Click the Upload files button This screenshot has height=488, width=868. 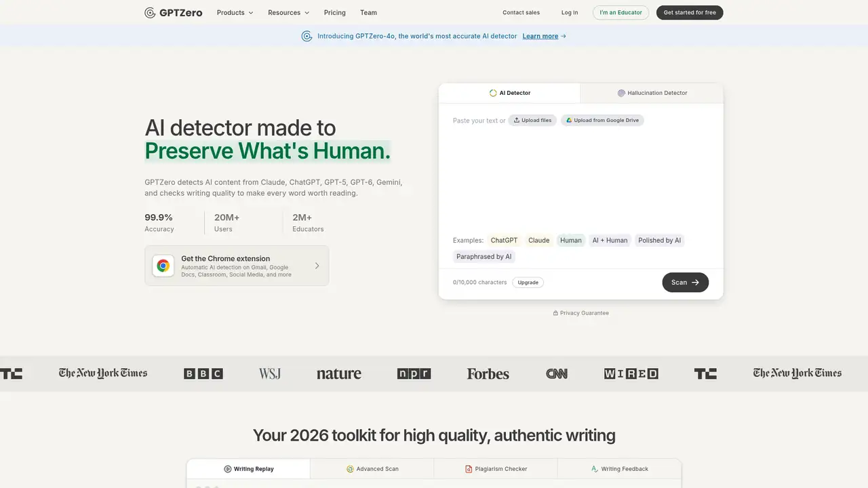[x=532, y=120]
